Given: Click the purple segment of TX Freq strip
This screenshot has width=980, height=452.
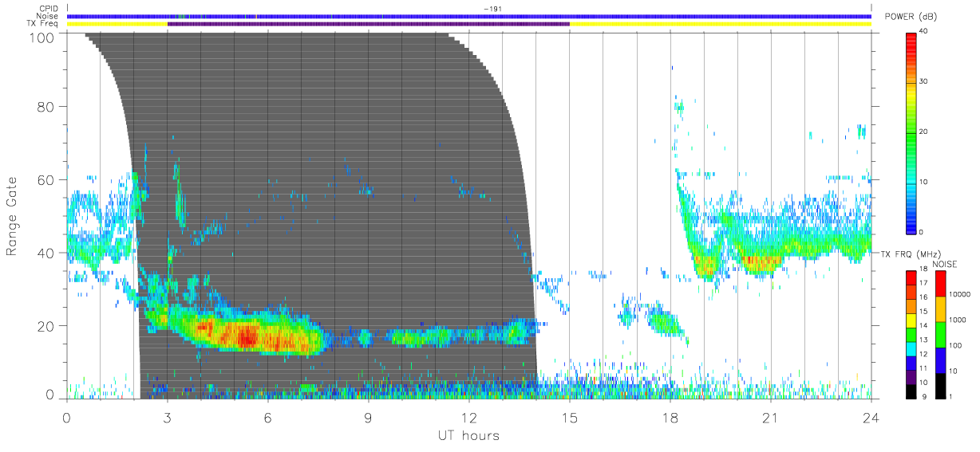Looking at the screenshot, I should [369, 24].
